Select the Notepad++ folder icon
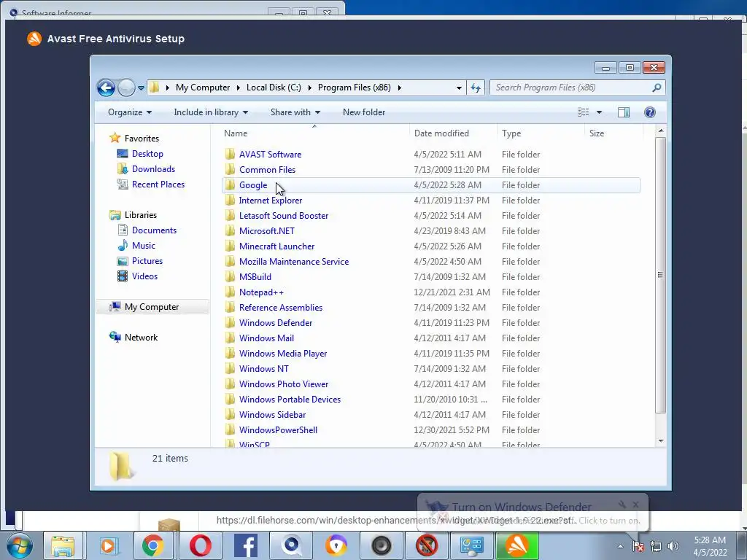Viewport: 747px width, 560px height. click(x=230, y=292)
